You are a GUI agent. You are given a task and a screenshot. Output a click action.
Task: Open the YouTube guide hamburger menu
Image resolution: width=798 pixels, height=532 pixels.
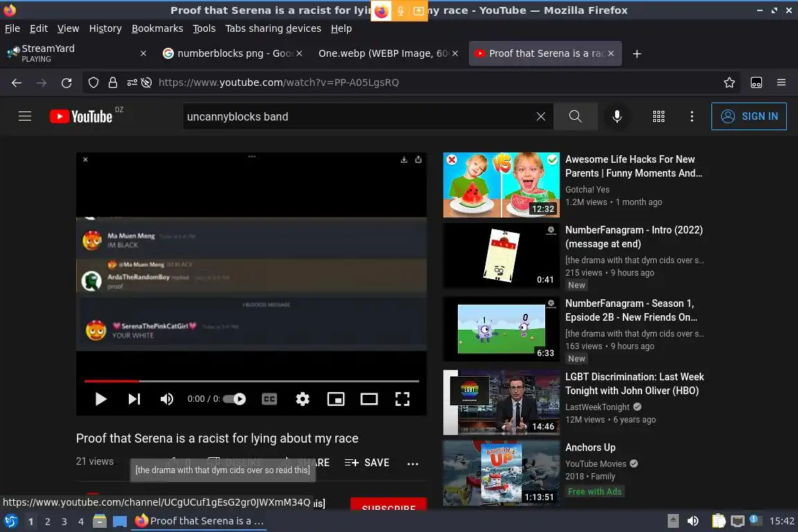tap(25, 116)
